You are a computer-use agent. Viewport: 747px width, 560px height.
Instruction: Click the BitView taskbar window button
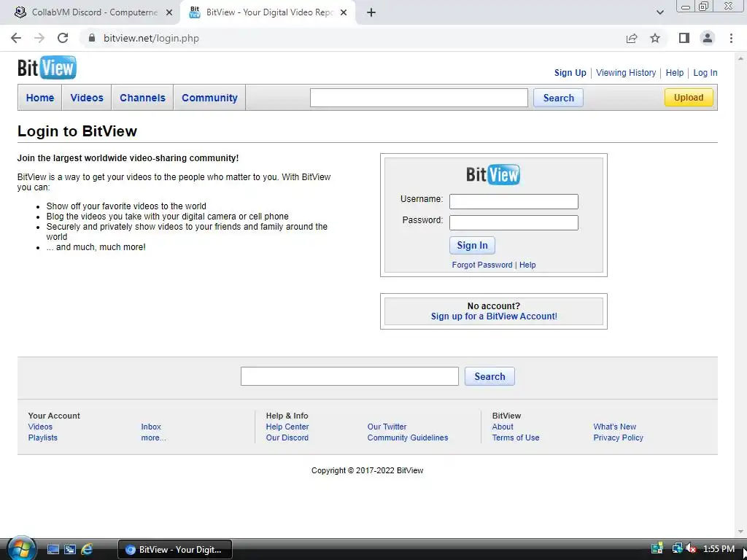coord(175,550)
